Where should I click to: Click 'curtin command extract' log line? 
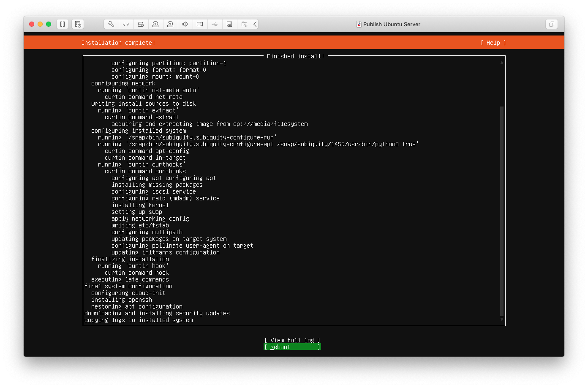point(142,117)
